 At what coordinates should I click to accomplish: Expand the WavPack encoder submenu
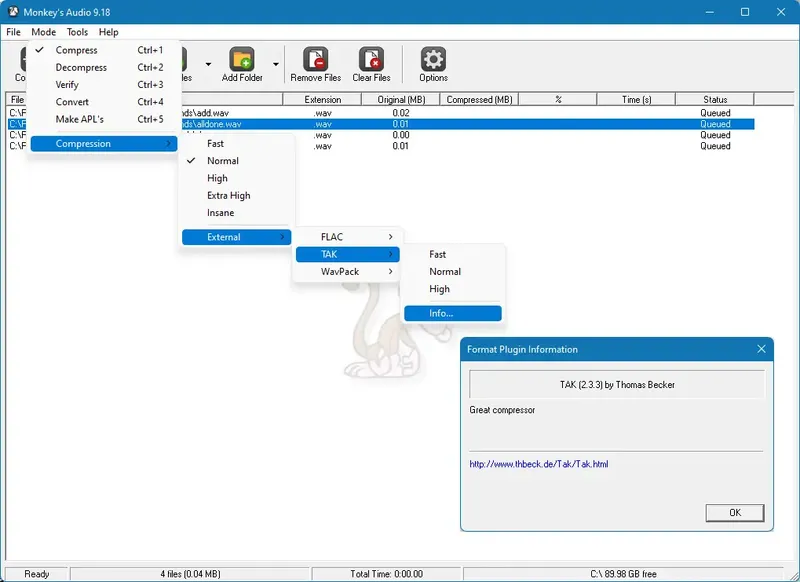[347, 272]
